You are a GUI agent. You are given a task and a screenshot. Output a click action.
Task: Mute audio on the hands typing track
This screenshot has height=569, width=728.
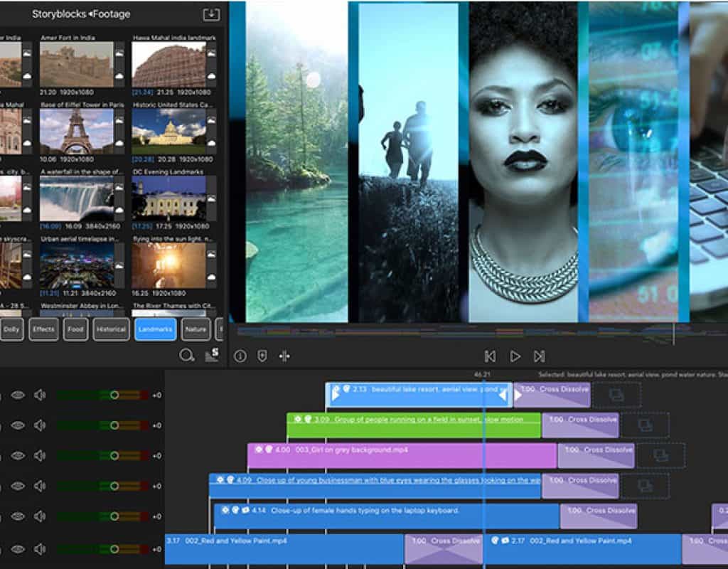coord(40,516)
